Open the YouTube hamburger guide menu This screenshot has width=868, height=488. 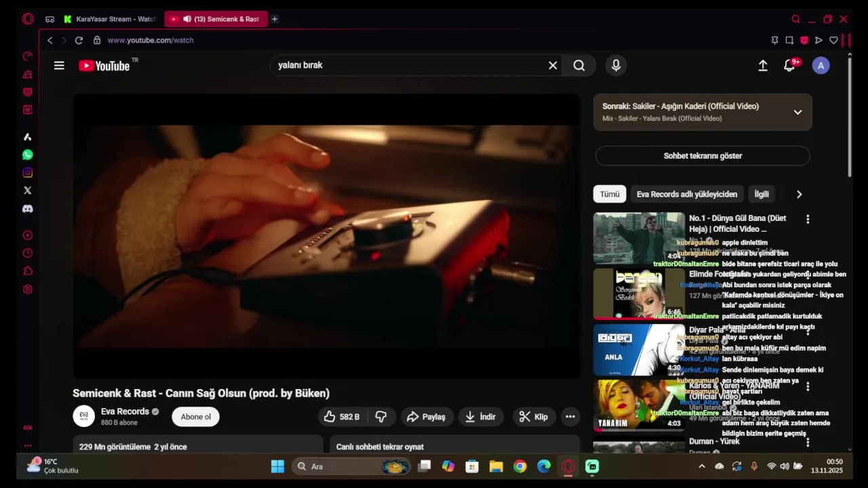[59, 66]
